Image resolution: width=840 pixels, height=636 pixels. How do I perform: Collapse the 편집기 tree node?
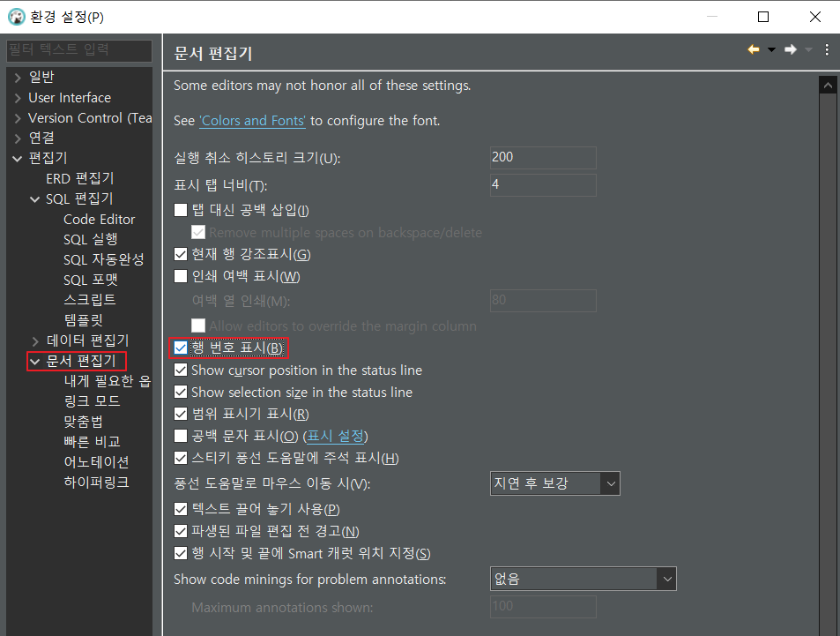tap(18, 159)
